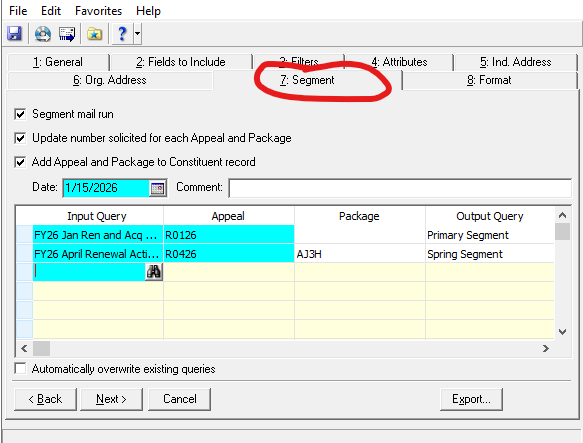Uncheck Segment mail run checkbox
Screen dimensions: 583x443
[20, 114]
